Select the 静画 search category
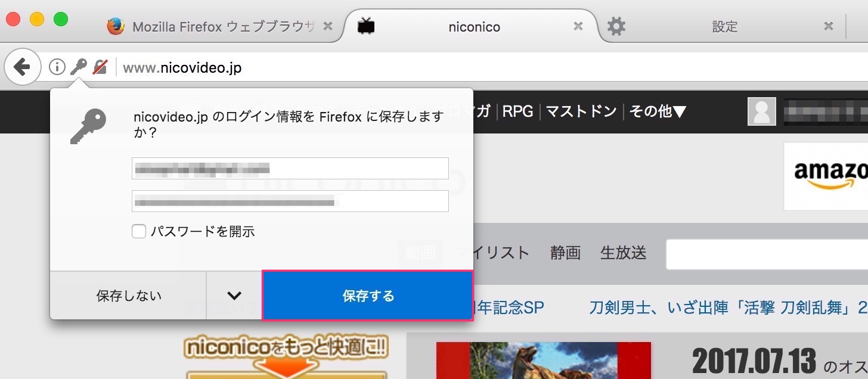This screenshot has height=379, width=868. pyautogui.click(x=565, y=253)
